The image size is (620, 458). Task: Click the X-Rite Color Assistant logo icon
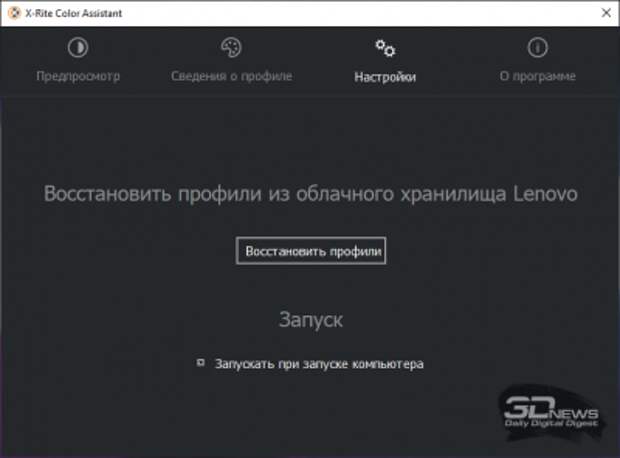[14, 13]
